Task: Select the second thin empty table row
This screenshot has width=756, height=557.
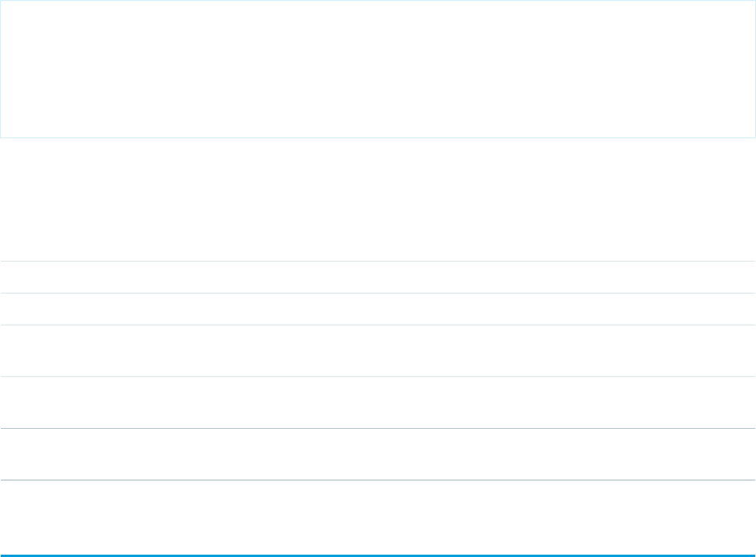Action: [x=378, y=309]
